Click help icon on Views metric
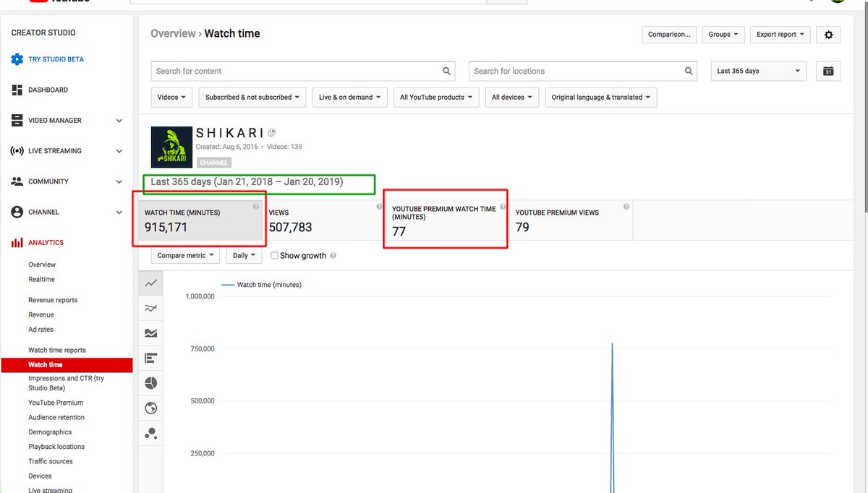 pos(379,207)
